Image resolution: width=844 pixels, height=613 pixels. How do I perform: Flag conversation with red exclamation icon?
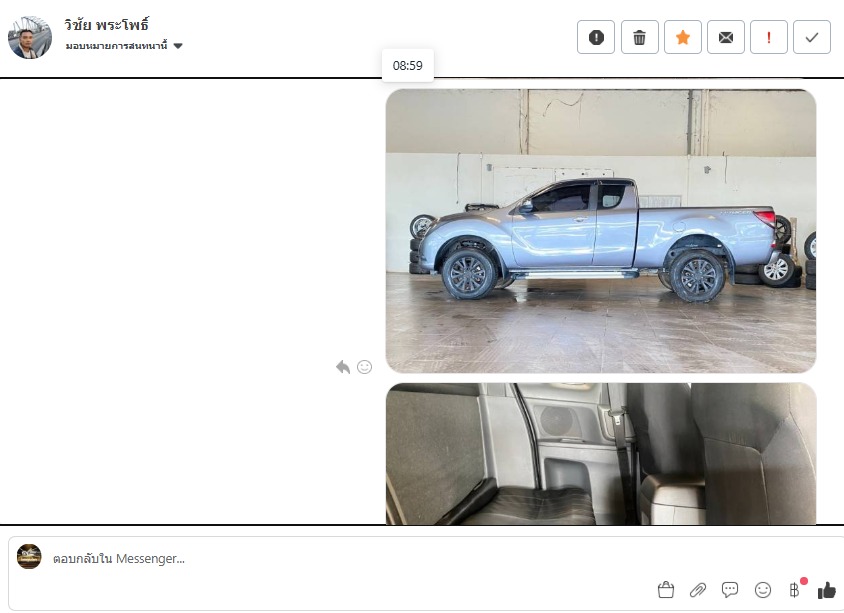coord(769,37)
